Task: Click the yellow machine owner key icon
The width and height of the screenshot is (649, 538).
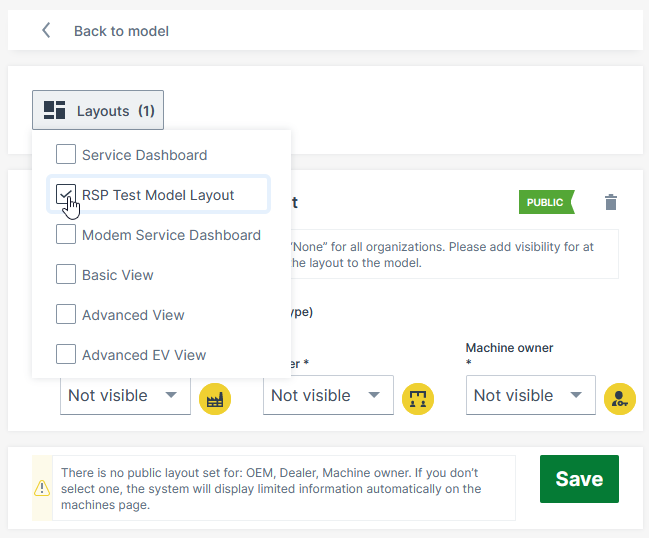Action: tap(620, 399)
